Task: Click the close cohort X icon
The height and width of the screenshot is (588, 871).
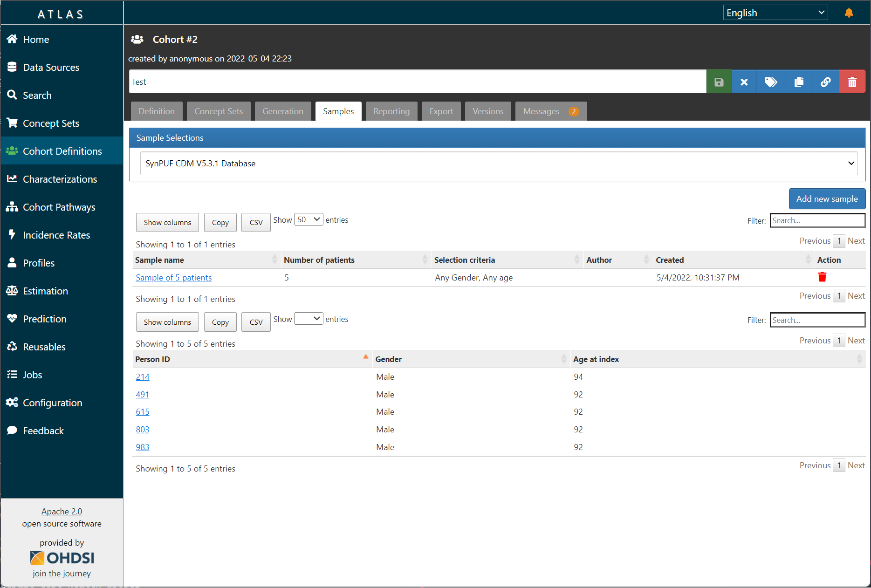Action: 744,82
